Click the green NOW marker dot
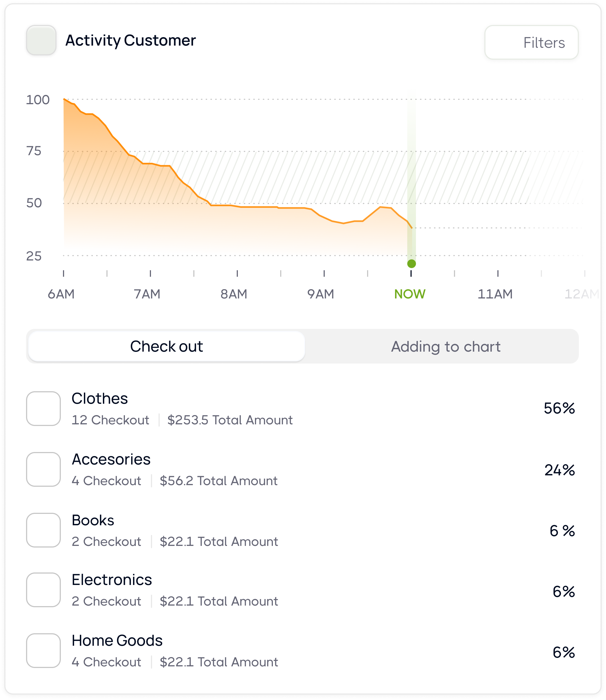Image resolution: width=606 pixels, height=700 pixels. pos(411,264)
